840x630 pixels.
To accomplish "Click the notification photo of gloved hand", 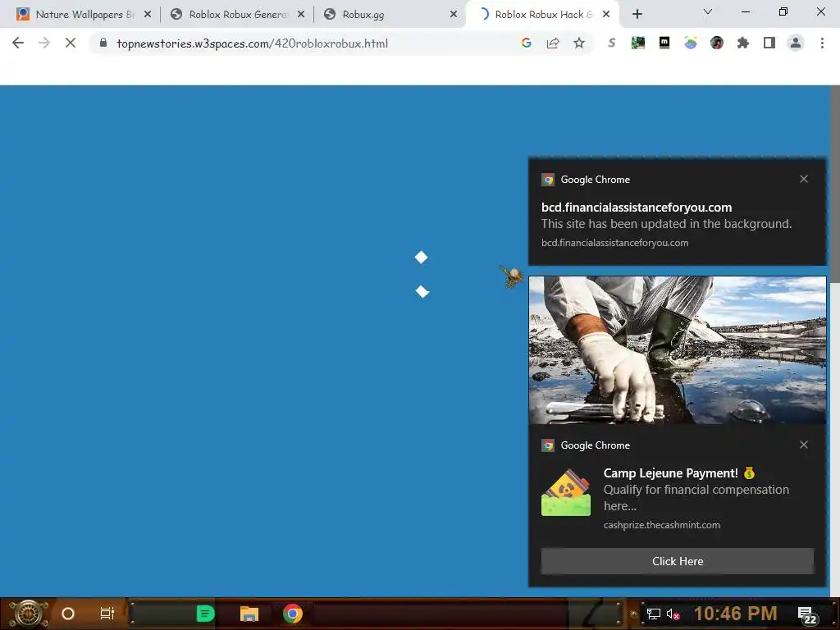I will tap(677, 350).
